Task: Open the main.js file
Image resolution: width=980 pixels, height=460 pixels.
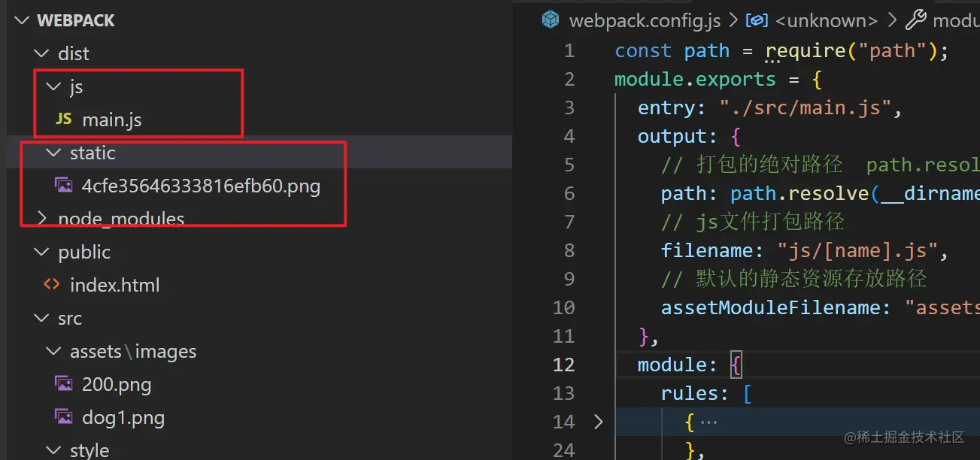Action: click(x=111, y=120)
